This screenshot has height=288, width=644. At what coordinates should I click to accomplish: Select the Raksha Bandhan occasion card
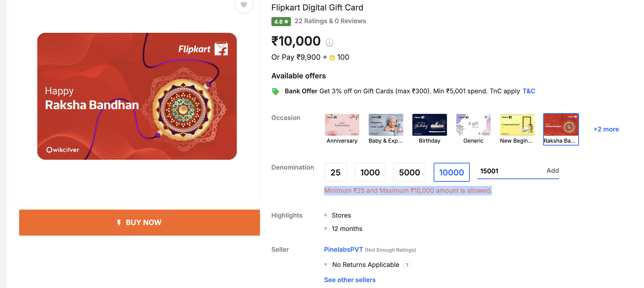coord(561,129)
